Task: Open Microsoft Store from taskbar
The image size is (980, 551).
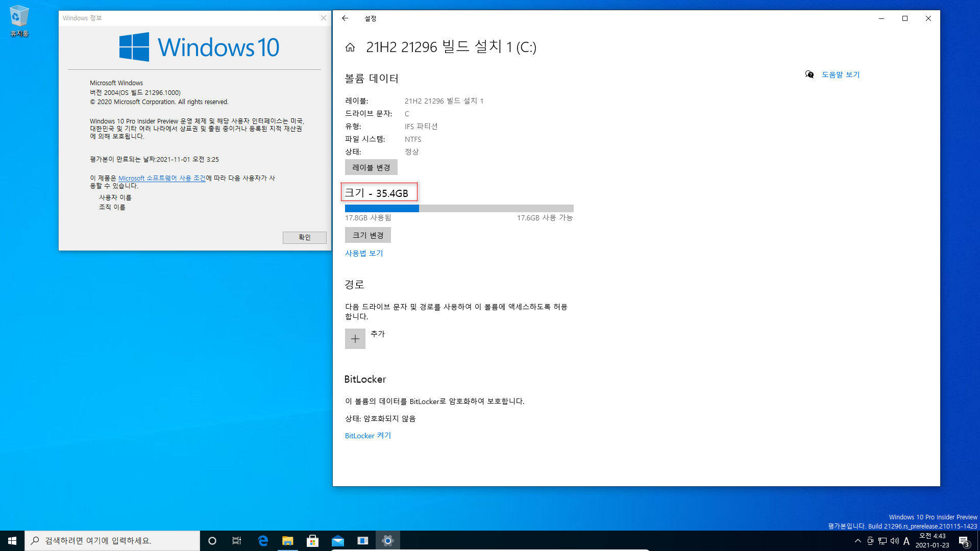Action: coord(313,541)
